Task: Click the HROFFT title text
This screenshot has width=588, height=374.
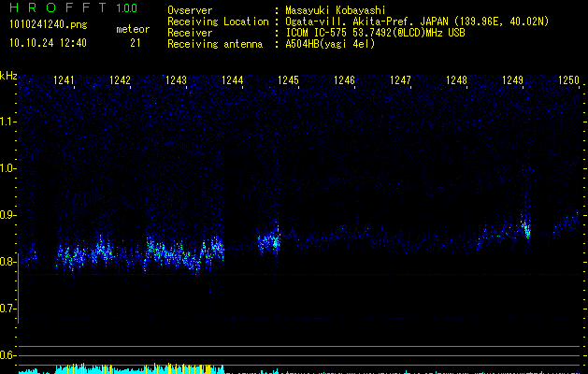Action: point(58,9)
